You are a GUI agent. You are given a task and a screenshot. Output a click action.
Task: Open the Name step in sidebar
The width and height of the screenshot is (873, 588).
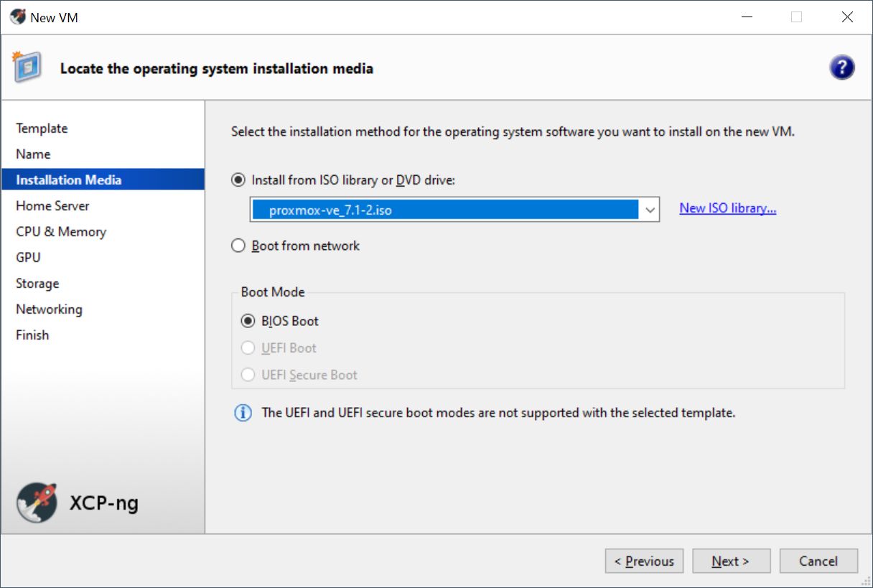[x=33, y=154]
